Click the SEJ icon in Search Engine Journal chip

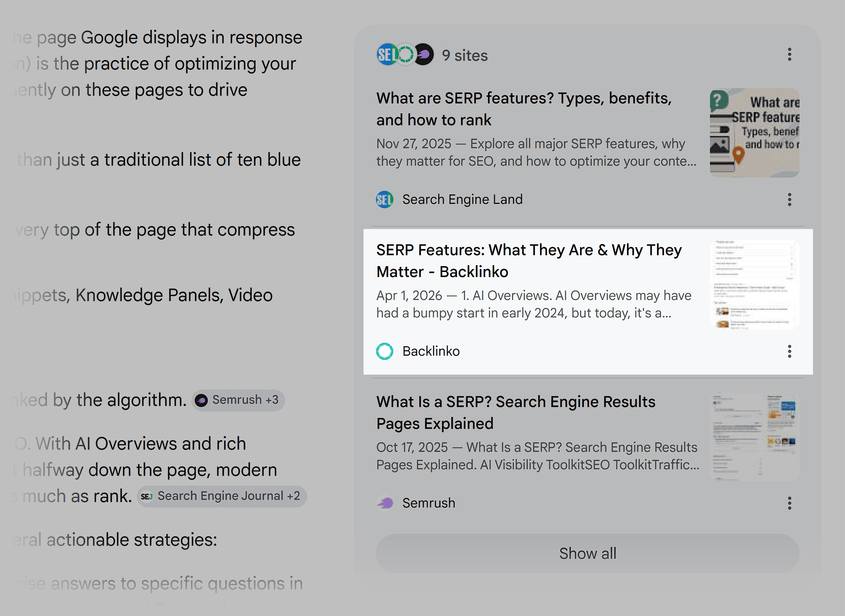[x=146, y=496]
